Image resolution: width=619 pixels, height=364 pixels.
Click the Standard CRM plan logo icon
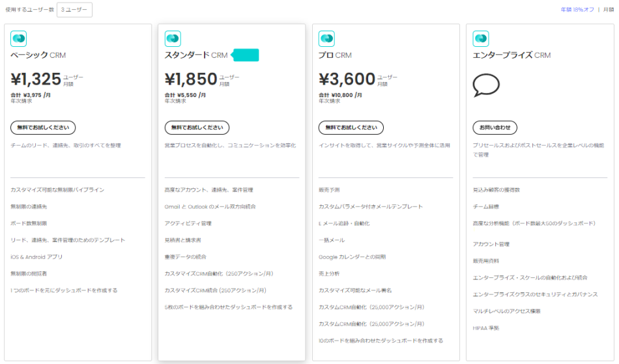(x=173, y=39)
